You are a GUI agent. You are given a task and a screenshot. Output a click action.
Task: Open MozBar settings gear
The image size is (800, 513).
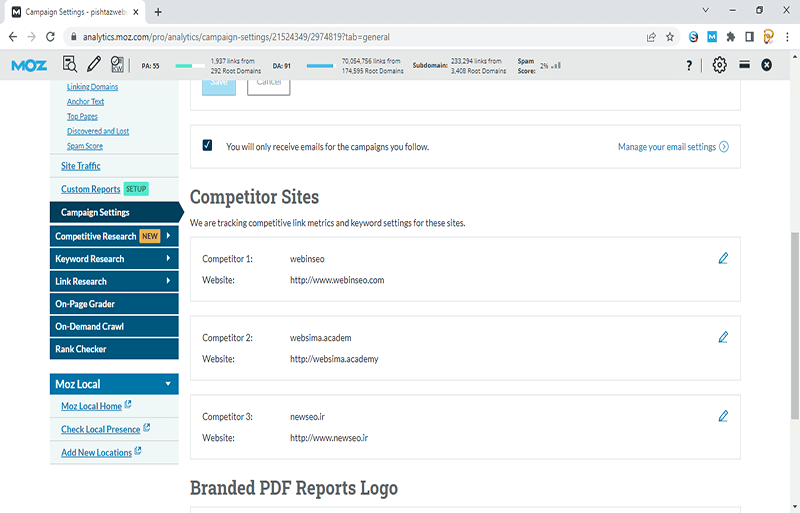719,65
